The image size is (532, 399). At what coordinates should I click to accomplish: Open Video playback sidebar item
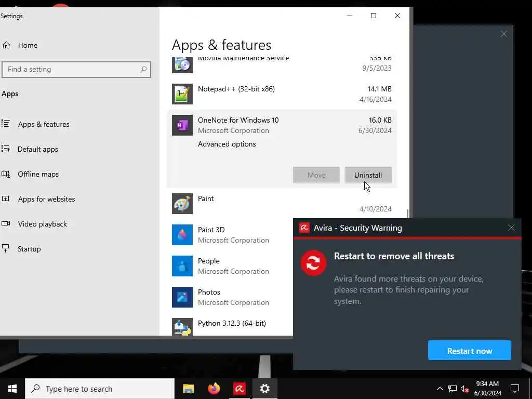click(x=43, y=224)
